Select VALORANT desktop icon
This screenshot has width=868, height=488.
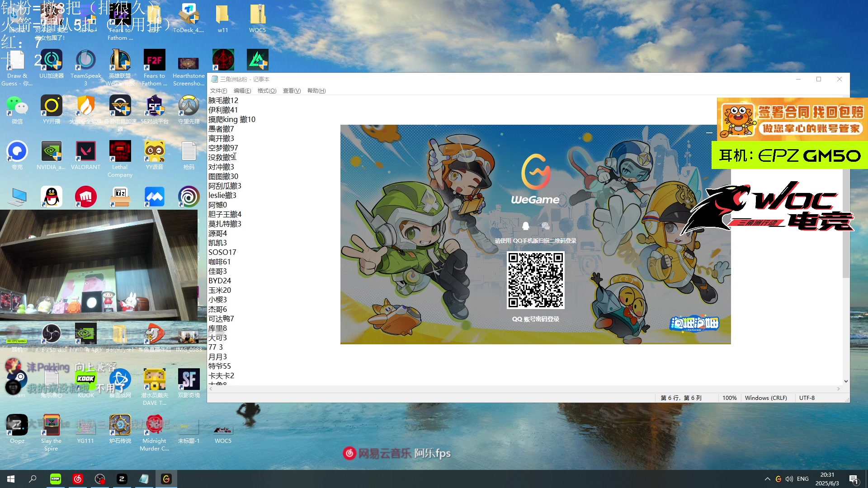pos(85,155)
